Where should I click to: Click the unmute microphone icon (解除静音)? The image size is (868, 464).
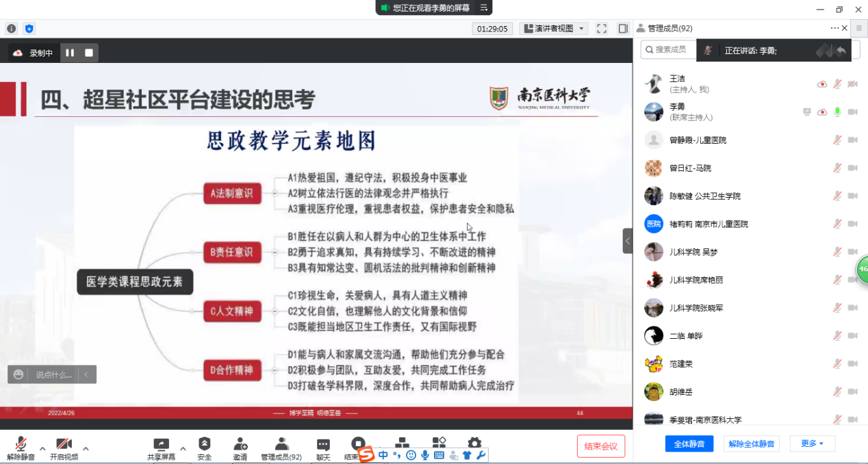click(21, 446)
